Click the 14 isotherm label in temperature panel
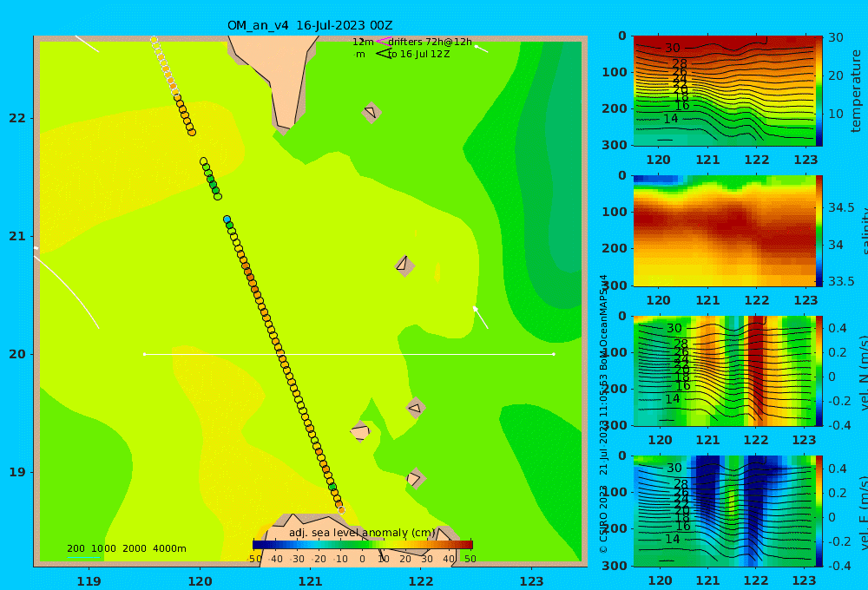Viewport: 868px width, 590px height. [670, 119]
